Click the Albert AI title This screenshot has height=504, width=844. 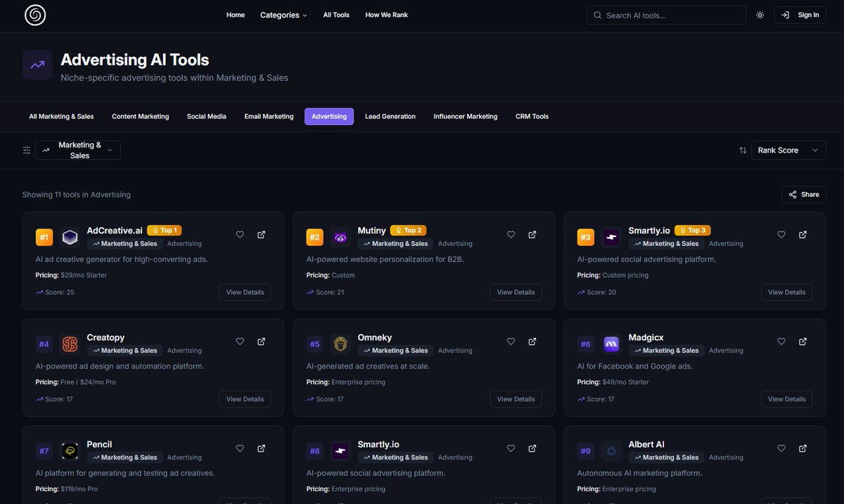tap(646, 444)
